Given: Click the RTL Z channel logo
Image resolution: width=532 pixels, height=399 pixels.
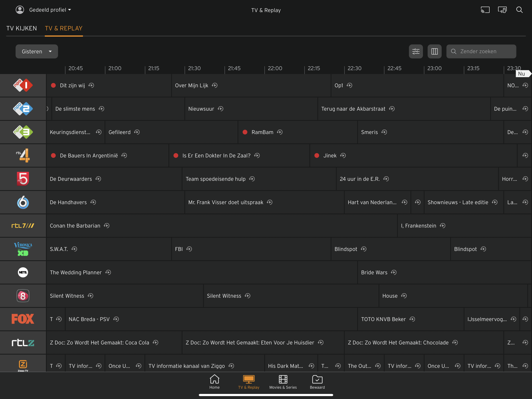Looking at the screenshot, I should point(23,343).
